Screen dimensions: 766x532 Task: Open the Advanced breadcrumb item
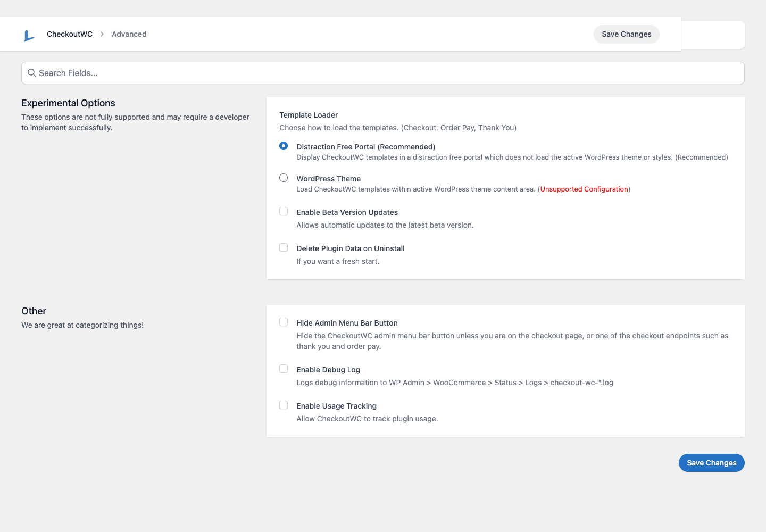pyautogui.click(x=129, y=34)
